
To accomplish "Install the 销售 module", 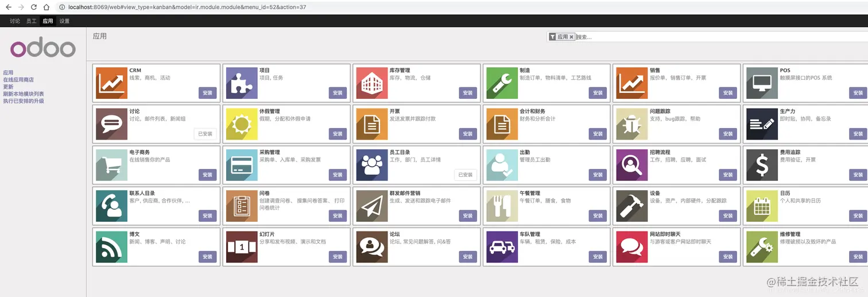I will (x=728, y=93).
